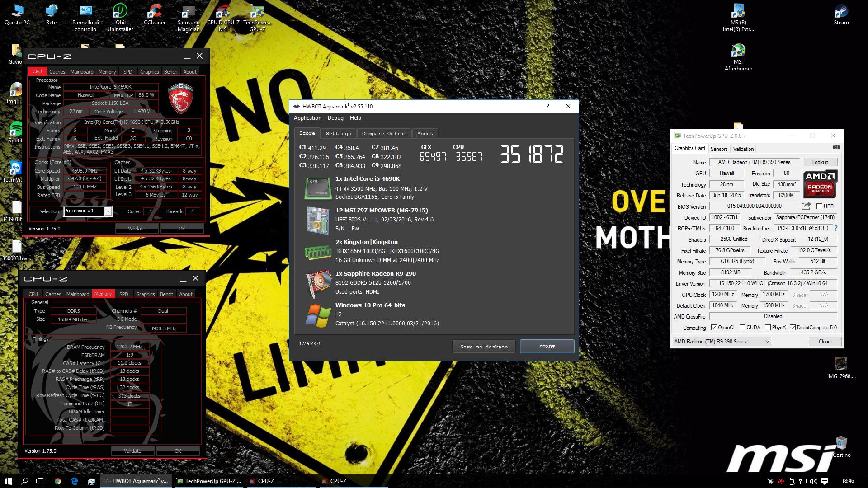Viewport: 868px width, 488px height.
Task: Open Samsung Magician desktop icon
Action: pos(189,18)
